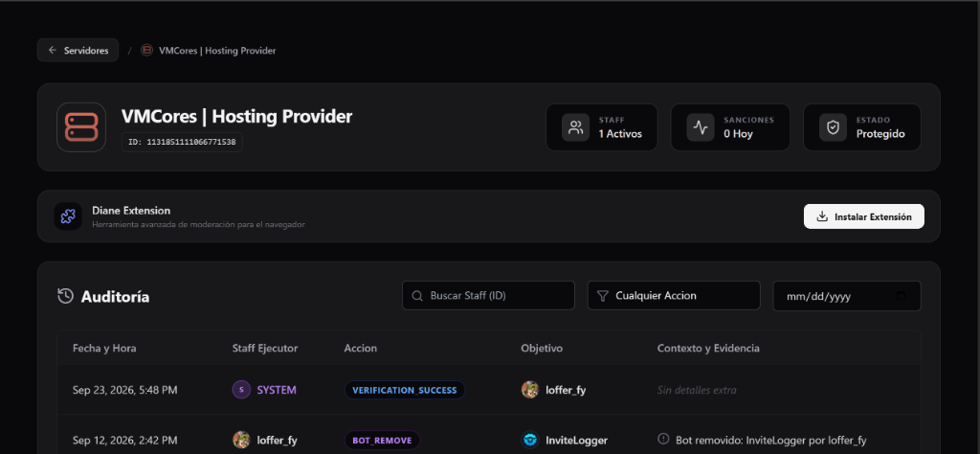Click loffer_fy target name in VERIFICATION_SUCCESS row
The width and height of the screenshot is (980, 454).
click(x=566, y=390)
